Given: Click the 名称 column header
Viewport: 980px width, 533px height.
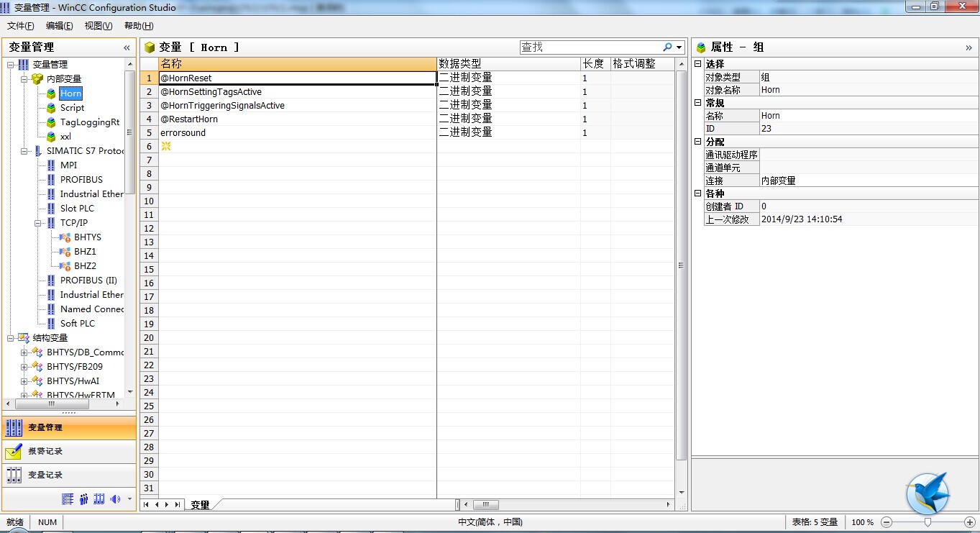Looking at the screenshot, I should [x=298, y=64].
